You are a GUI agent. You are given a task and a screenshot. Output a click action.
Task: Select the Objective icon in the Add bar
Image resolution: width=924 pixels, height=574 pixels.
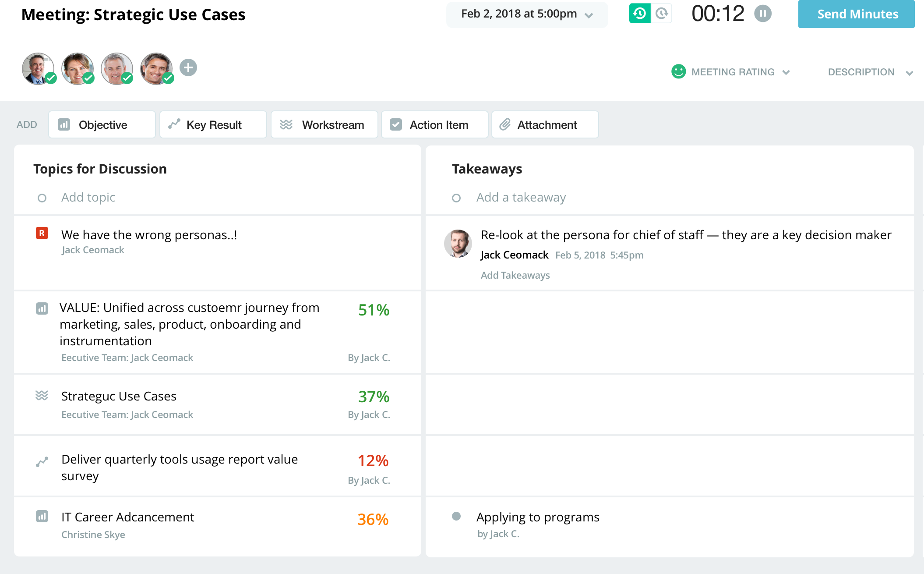coord(64,124)
